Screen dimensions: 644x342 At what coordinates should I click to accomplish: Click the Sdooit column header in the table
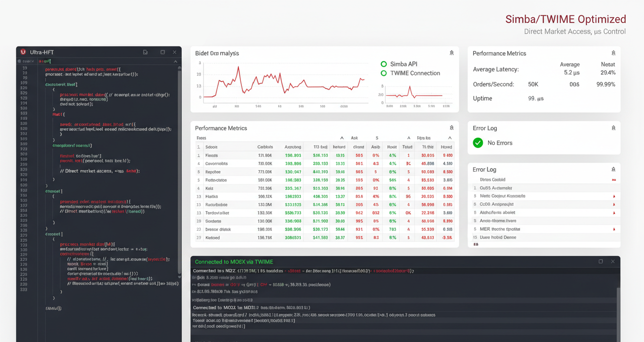pos(211,147)
